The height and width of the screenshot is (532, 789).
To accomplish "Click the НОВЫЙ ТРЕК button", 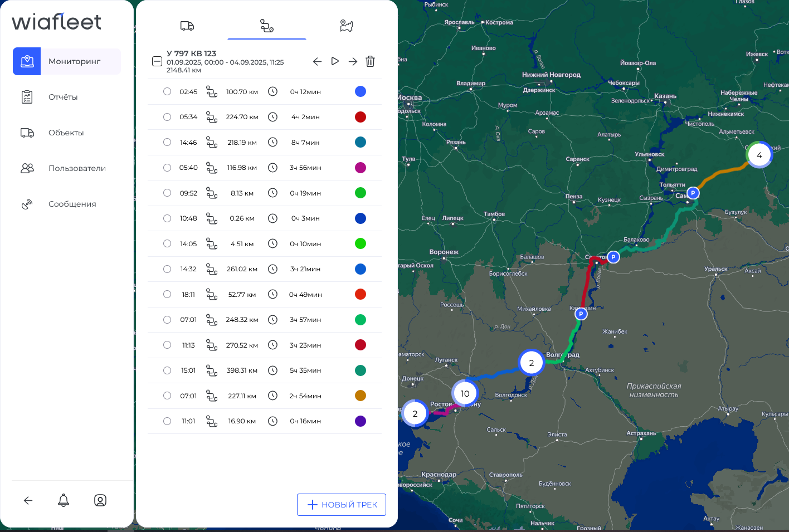I will point(342,505).
